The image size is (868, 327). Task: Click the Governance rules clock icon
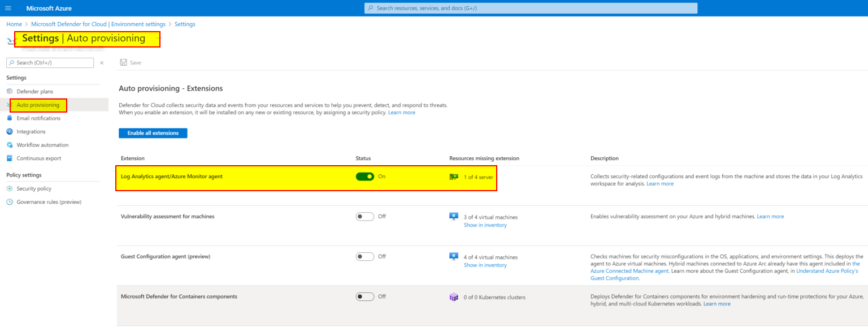click(10, 202)
